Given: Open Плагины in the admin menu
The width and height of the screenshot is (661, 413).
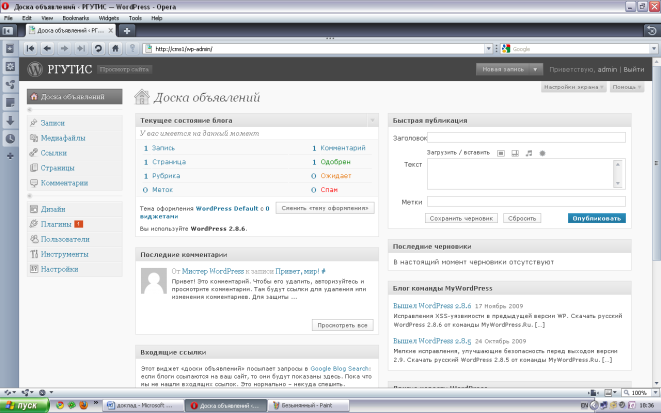Looking at the screenshot, I should tap(56, 224).
